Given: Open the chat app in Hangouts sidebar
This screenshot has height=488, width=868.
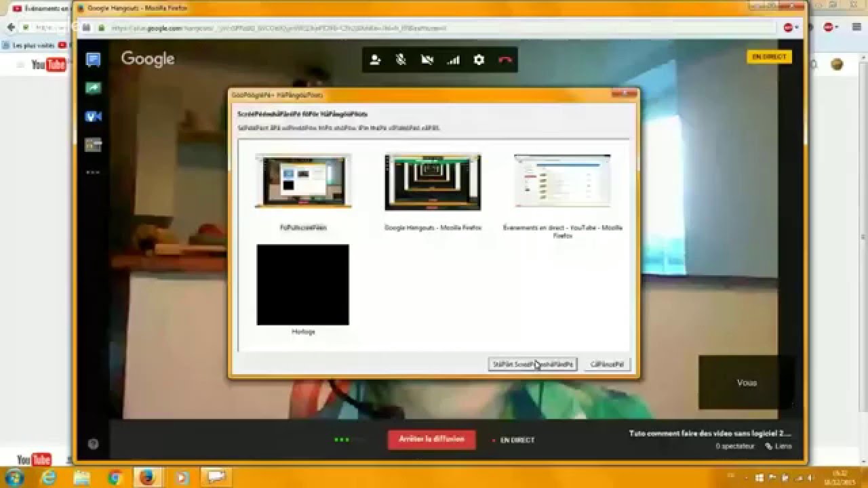Looking at the screenshot, I should (x=93, y=60).
